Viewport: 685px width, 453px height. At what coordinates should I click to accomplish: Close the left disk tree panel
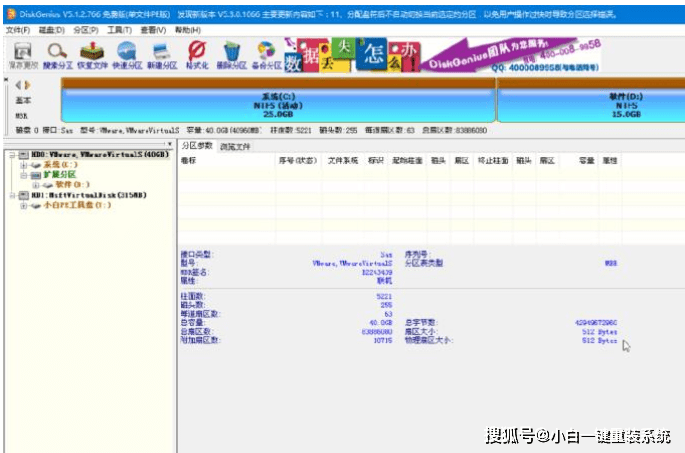tap(170, 144)
